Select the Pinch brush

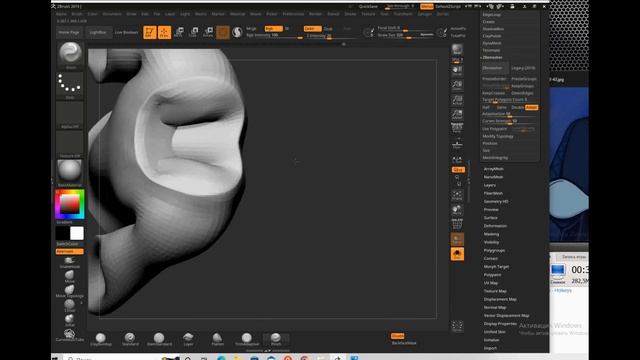[276, 339]
